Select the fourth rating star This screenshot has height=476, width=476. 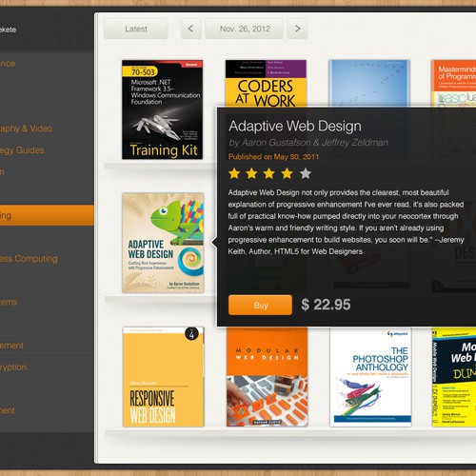point(287,173)
